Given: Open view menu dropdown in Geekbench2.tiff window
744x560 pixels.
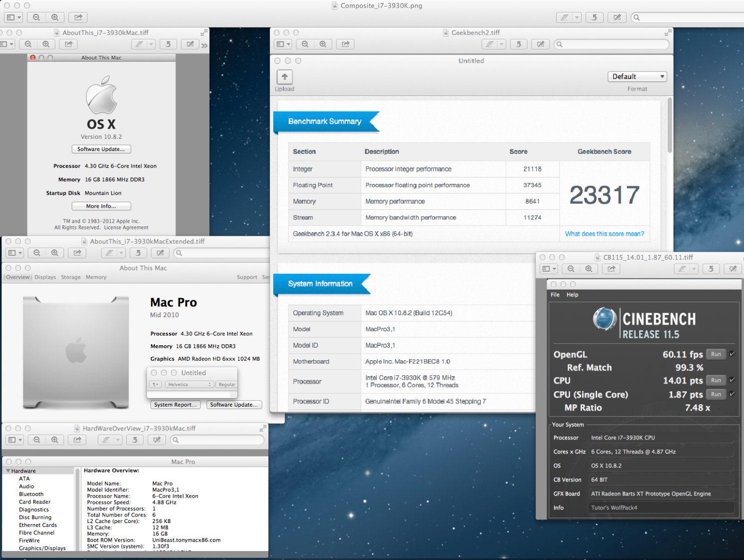Looking at the screenshot, I should [x=282, y=44].
